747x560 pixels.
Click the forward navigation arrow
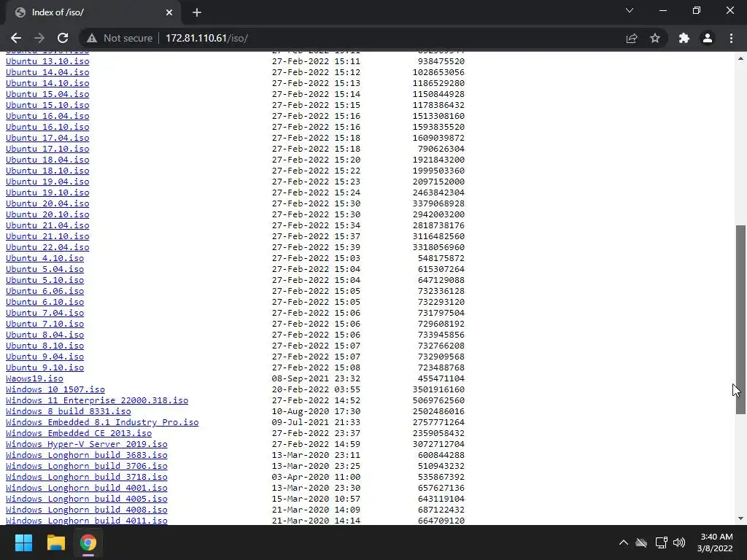point(39,38)
